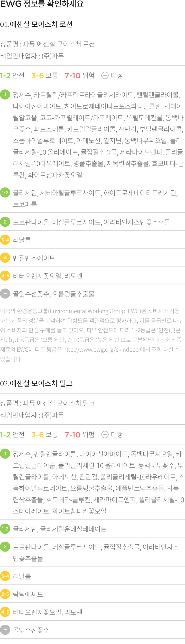Click the 미정 circle icon in the milk legend
This screenshot has width=185, height=644.
[105, 434]
